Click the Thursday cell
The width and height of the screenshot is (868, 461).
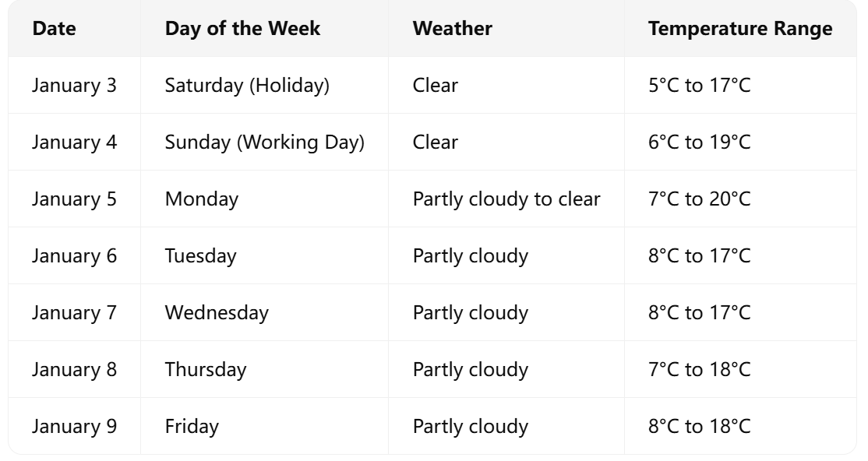(205, 369)
